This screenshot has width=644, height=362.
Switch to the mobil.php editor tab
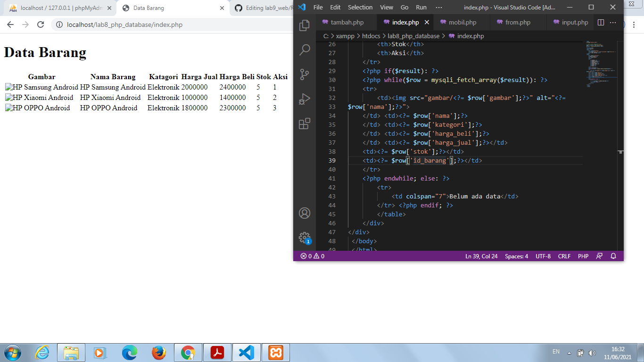click(x=462, y=22)
